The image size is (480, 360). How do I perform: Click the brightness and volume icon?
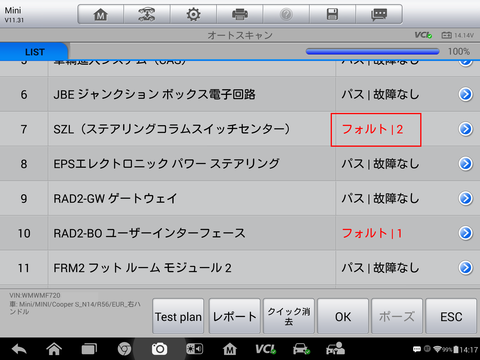[x=194, y=349]
